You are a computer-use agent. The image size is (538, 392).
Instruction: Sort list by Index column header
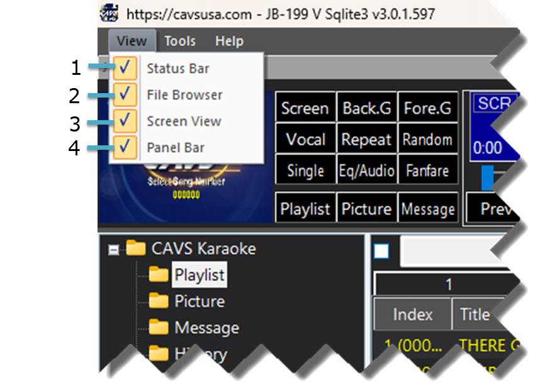[412, 315]
